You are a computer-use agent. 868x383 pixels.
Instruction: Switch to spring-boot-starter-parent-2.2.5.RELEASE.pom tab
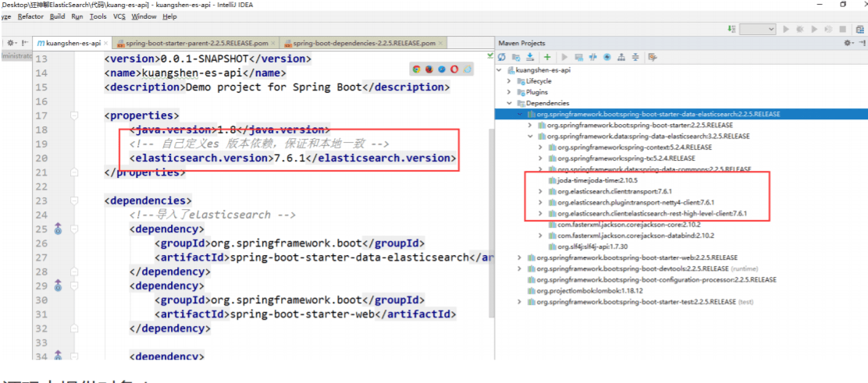[196, 43]
